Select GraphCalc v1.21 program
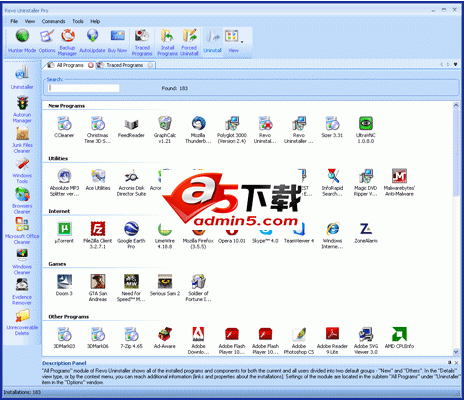The height and width of the screenshot is (400, 464). (165, 130)
